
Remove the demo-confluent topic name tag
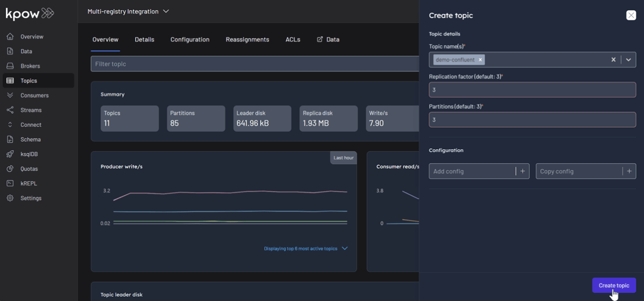(480, 60)
